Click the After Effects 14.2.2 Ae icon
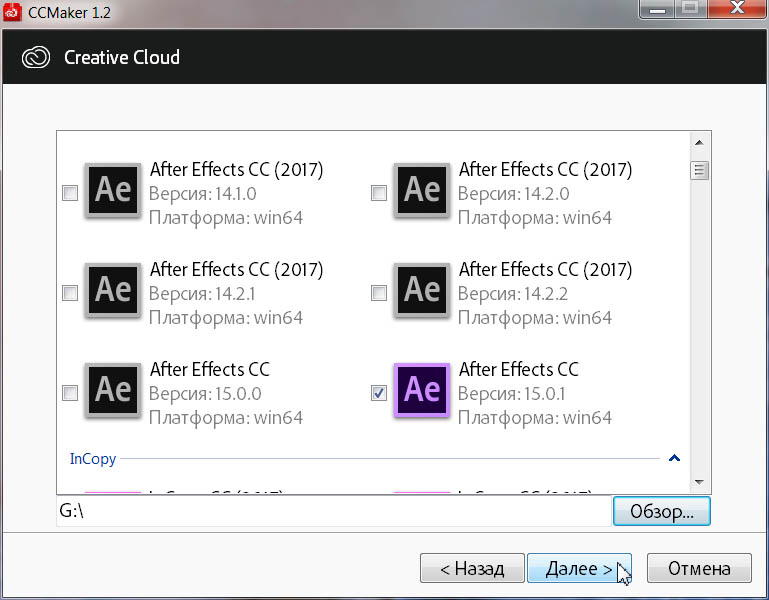Screen dimensions: 769x600 (x=422, y=291)
